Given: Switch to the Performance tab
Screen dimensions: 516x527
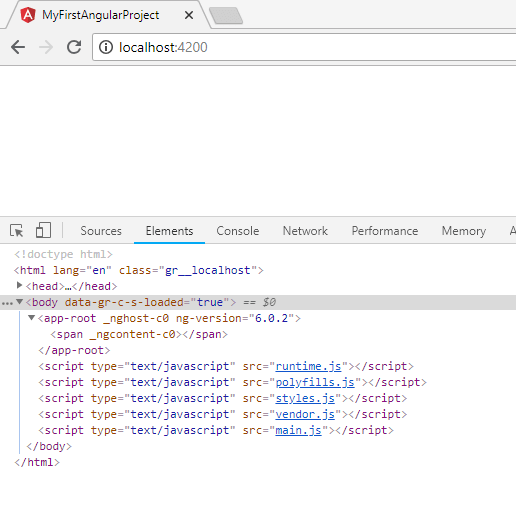Looking at the screenshot, I should [385, 231].
